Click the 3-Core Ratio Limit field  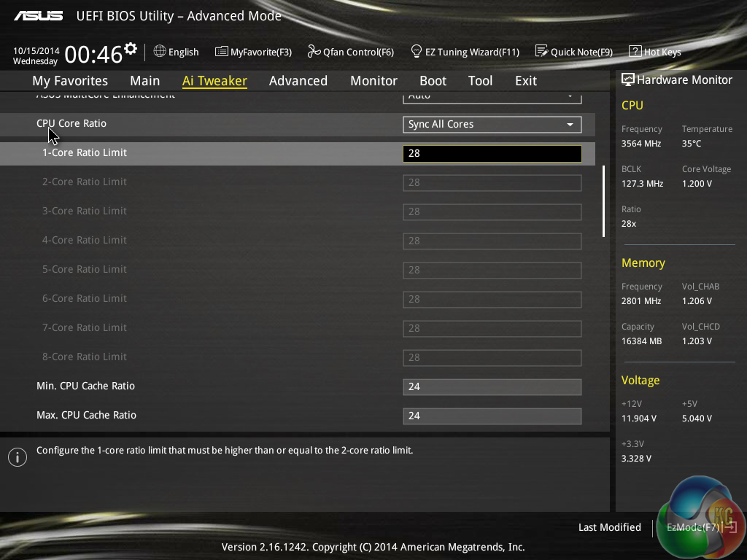coord(492,212)
